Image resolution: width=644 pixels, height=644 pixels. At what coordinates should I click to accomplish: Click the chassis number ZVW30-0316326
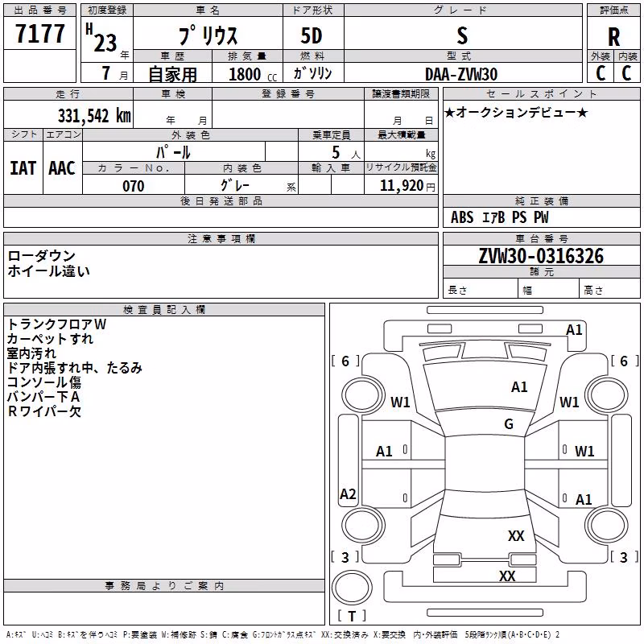pos(541,256)
